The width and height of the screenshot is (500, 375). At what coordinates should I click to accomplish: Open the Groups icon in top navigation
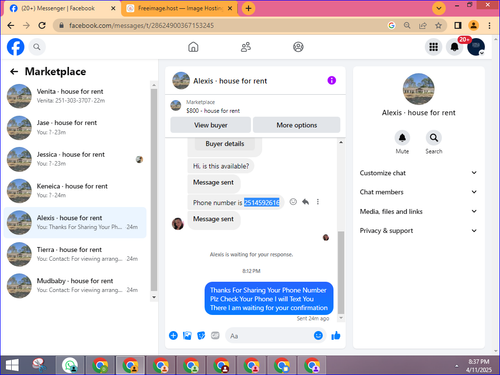coord(298,47)
